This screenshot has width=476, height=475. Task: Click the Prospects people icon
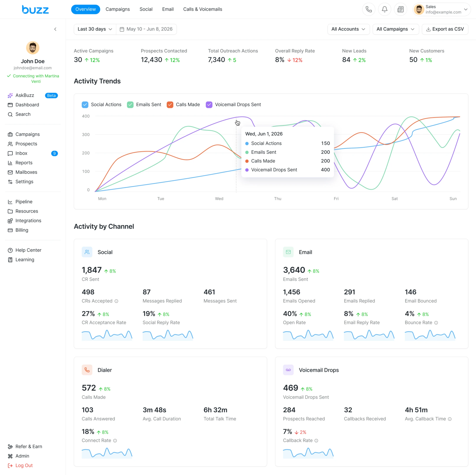10,144
